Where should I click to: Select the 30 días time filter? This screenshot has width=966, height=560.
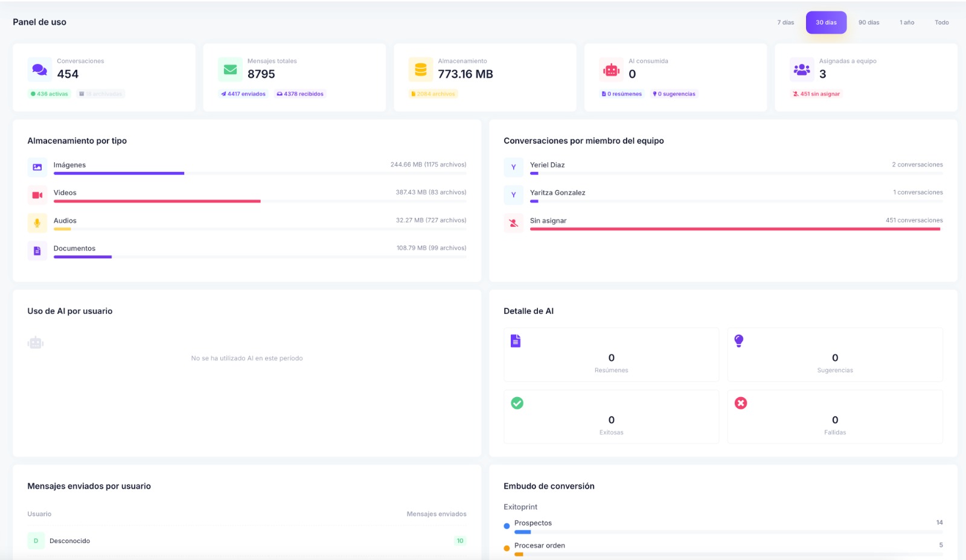click(x=826, y=22)
